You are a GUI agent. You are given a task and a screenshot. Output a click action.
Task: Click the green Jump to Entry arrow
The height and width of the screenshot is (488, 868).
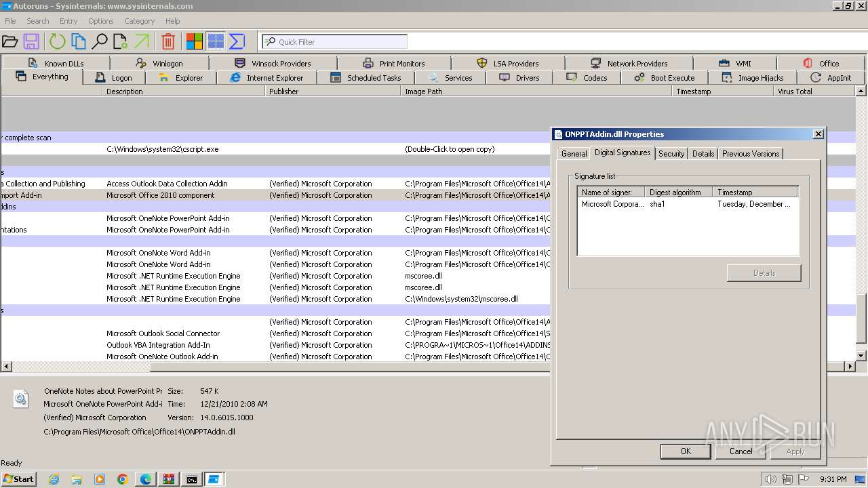pyautogui.click(x=142, y=42)
